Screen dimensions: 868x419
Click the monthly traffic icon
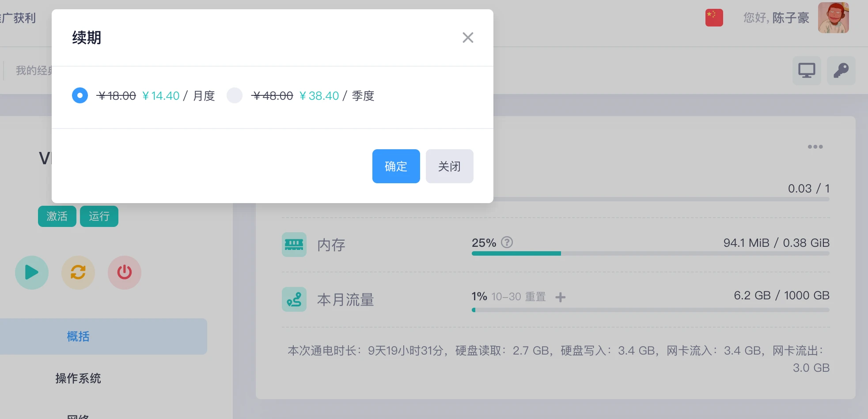[x=294, y=299]
